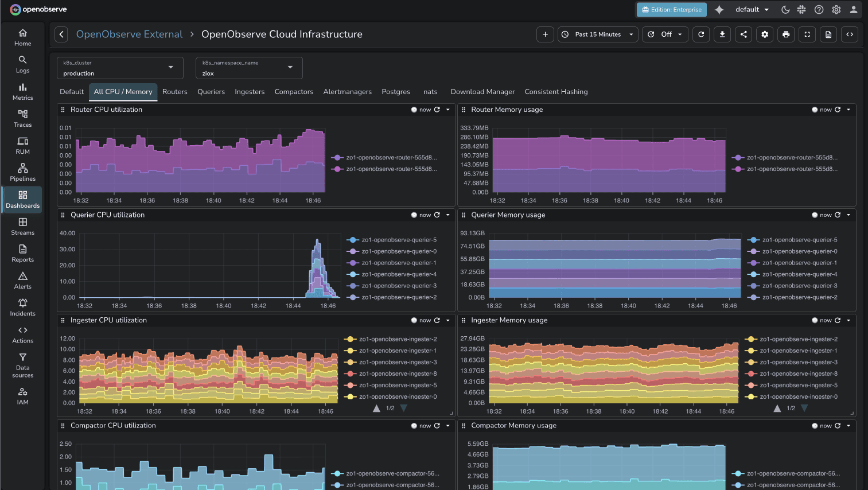Navigate to Traces via the sidebar icon

pyautogui.click(x=22, y=118)
